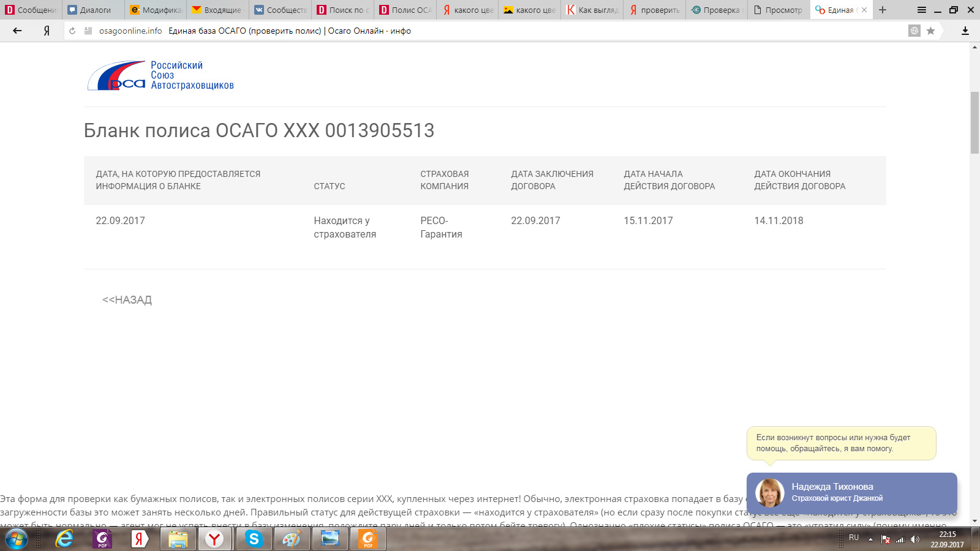Viewport: 980px width, 551px height.
Task: Switch to the 'Входящие' mail tab
Action: [x=219, y=10]
